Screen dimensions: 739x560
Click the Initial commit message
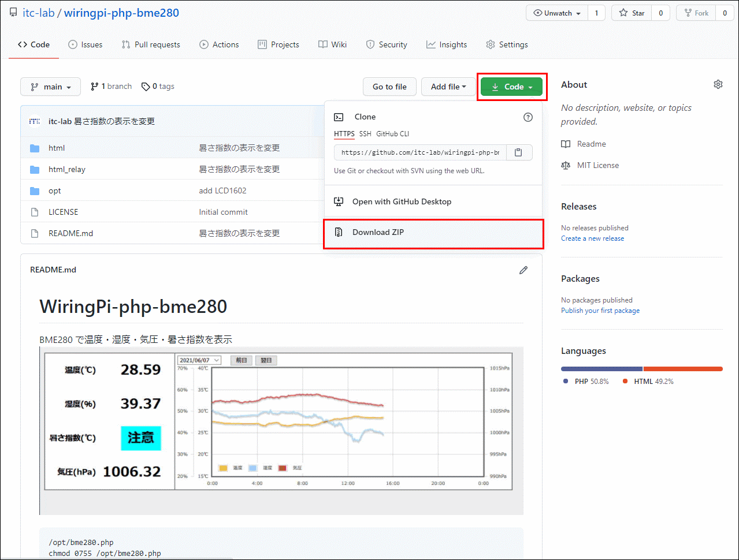pyautogui.click(x=224, y=212)
